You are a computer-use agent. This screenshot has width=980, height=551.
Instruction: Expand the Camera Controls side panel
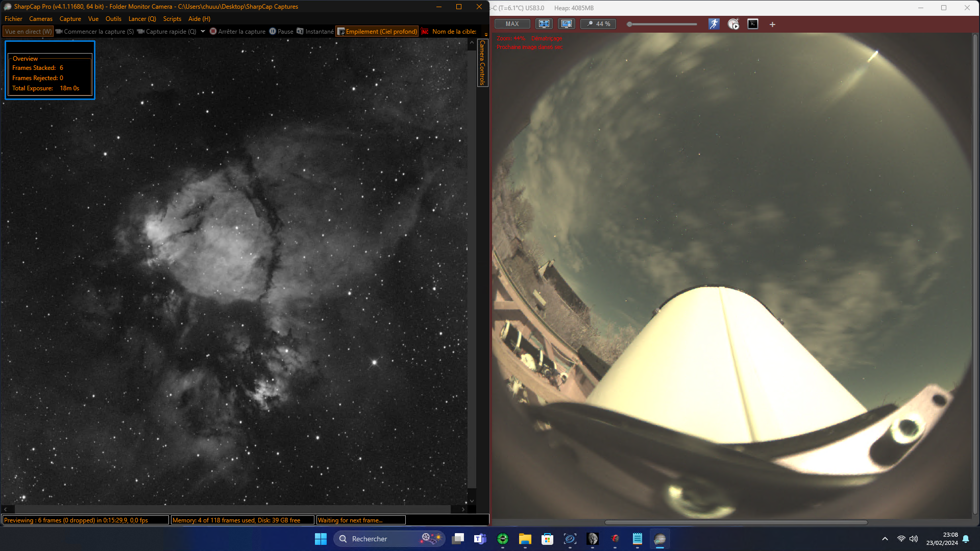click(x=482, y=63)
